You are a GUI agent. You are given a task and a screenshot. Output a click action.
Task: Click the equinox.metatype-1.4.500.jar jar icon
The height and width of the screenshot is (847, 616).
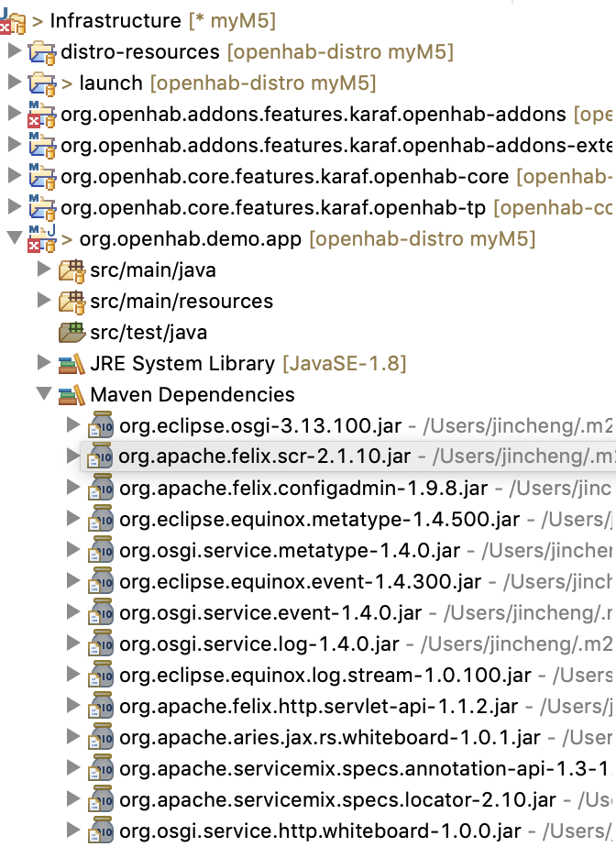click(101, 519)
